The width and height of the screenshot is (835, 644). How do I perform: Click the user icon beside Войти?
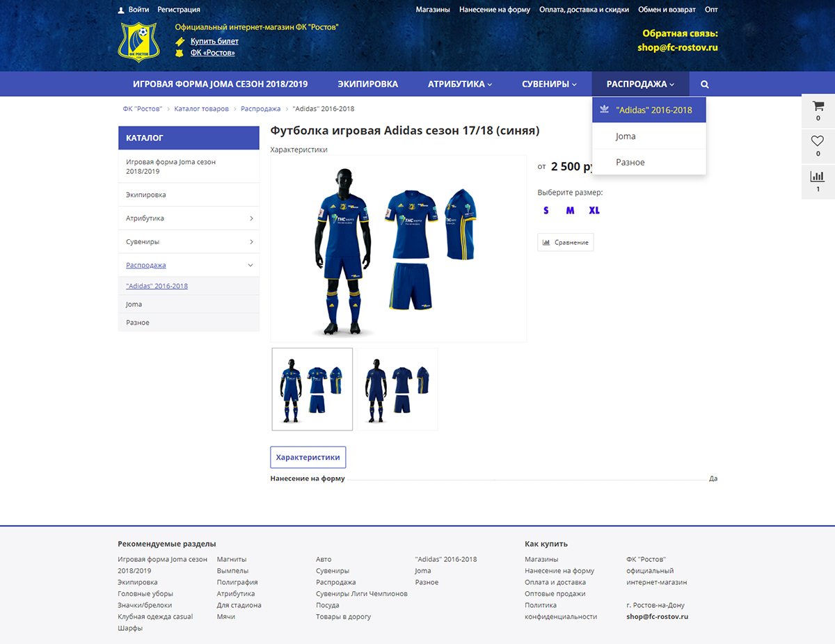(x=122, y=10)
